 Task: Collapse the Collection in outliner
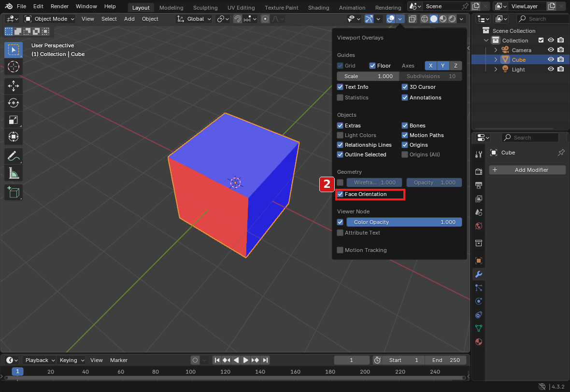[486, 41]
